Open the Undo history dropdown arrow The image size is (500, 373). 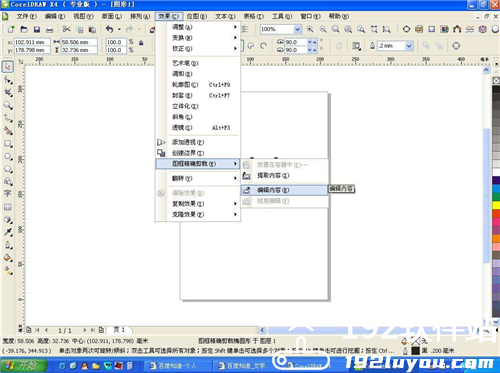(119, 29)
